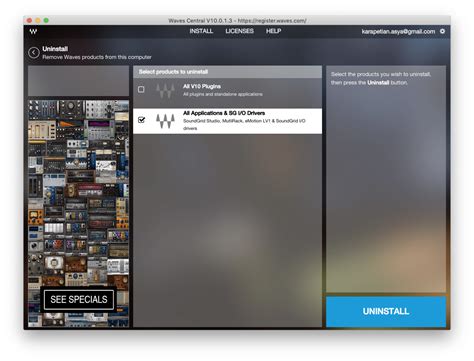474x361 pixels.
Task: Click Waves icon beside All V10 Plugins
Action: pos(165,90)
